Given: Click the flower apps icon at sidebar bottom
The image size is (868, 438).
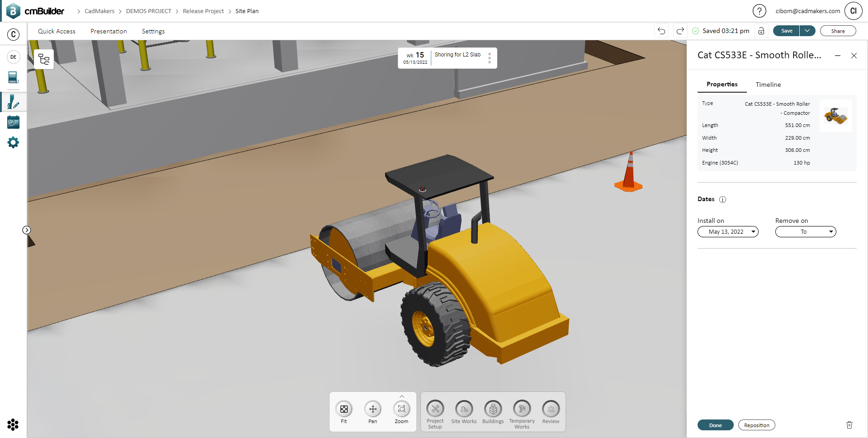Looking at the screenshot, I should pyautogui.click(x=13, y=424).
